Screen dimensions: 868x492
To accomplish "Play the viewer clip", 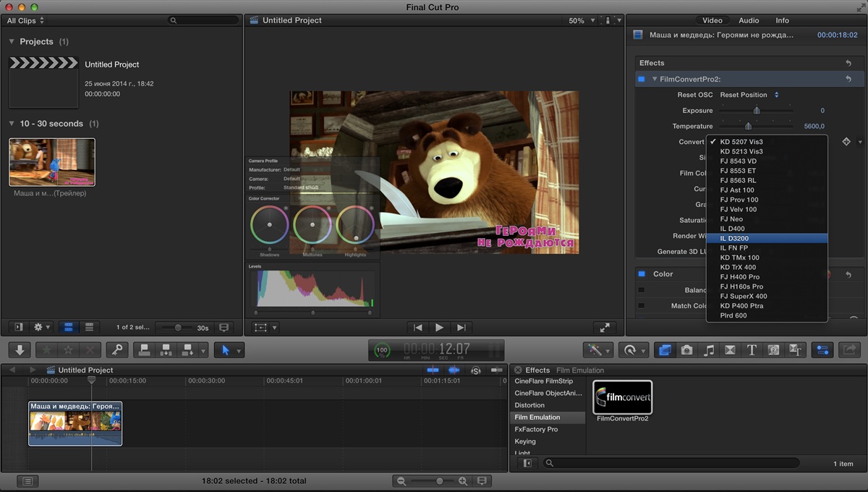I will click(439, 328).
